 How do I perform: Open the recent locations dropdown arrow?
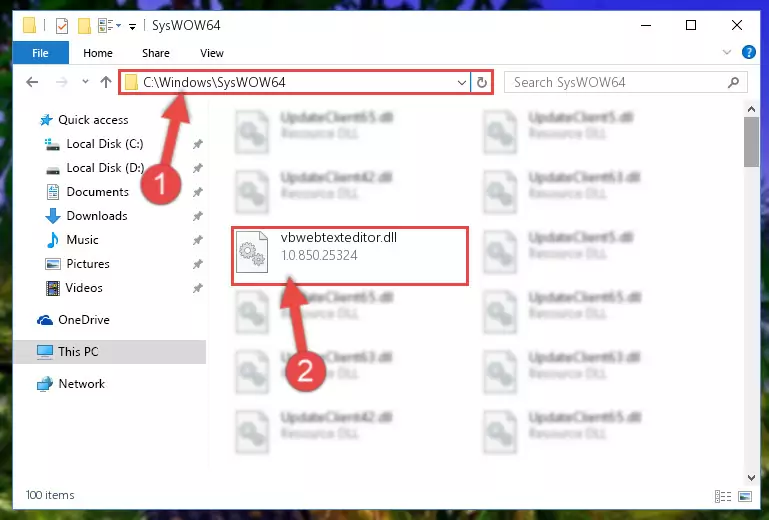[x=85, y=81]
